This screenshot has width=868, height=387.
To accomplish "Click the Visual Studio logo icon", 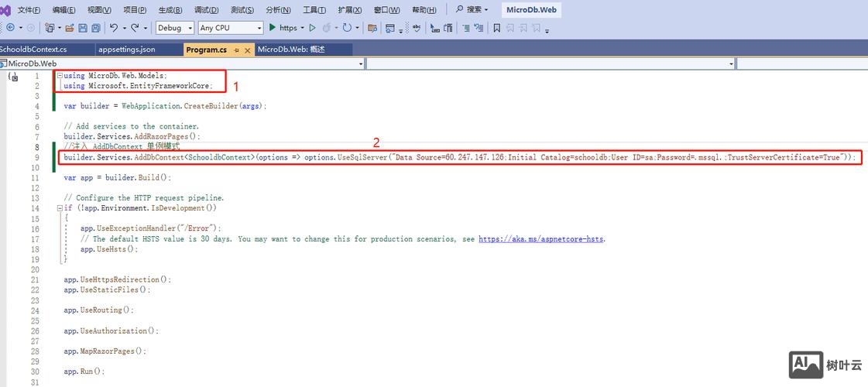I will [x=6, y=9].
